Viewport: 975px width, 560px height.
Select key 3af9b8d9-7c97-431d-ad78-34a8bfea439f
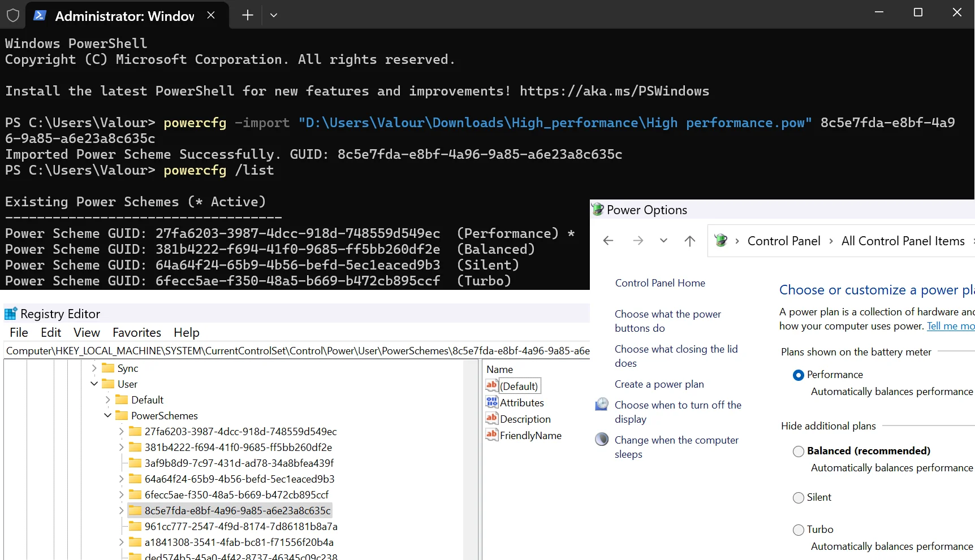(x=239, y=463)
